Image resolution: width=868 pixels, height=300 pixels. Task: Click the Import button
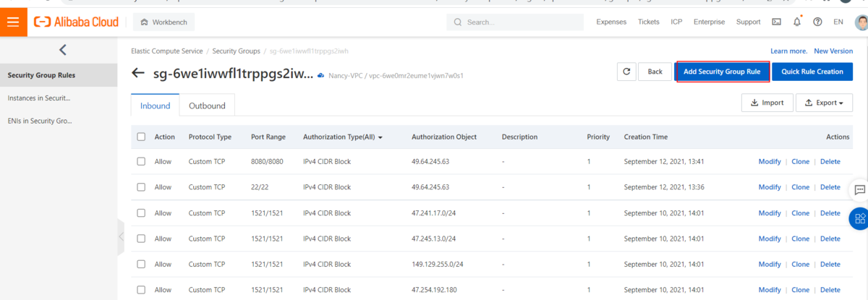coord(767,103)
